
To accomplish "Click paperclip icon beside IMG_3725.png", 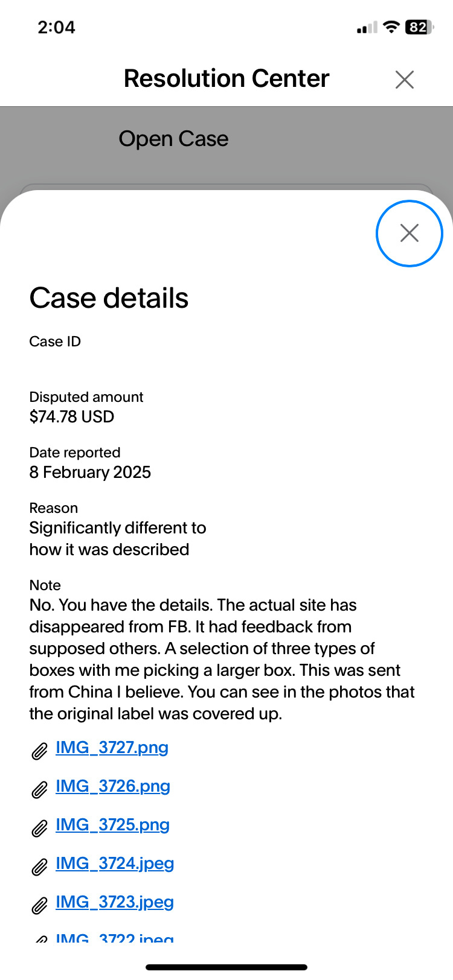I will click(x=39, y=829).
